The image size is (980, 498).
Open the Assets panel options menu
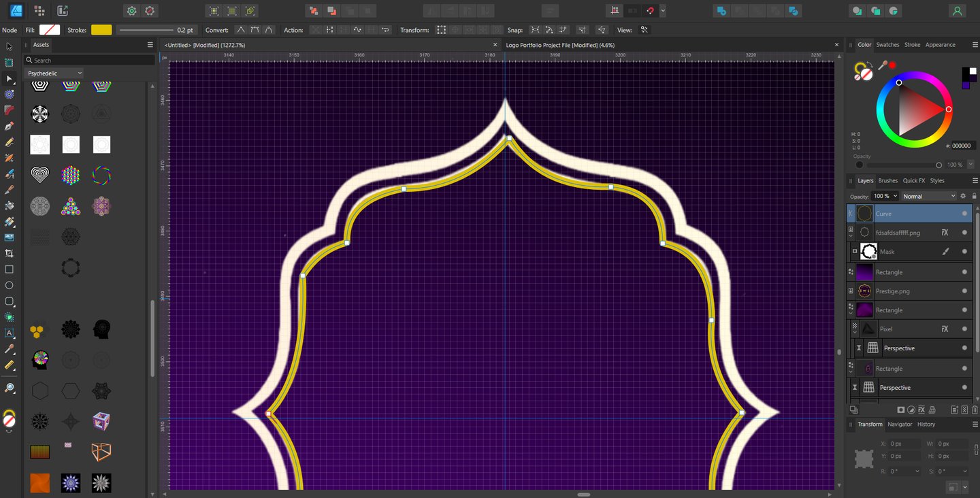[150, 45]
